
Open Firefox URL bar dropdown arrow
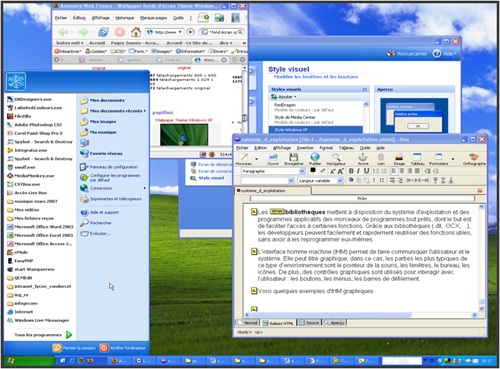[x=180, y=32]
